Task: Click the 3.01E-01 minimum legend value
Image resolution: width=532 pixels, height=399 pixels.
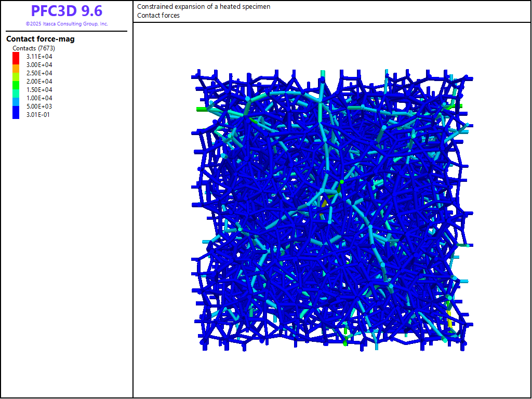Action: [39, 115]
